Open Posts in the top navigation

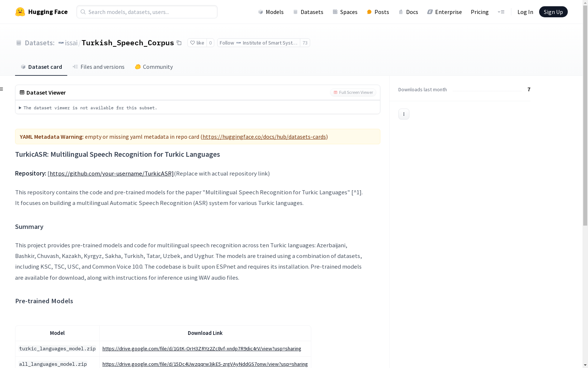378,12
